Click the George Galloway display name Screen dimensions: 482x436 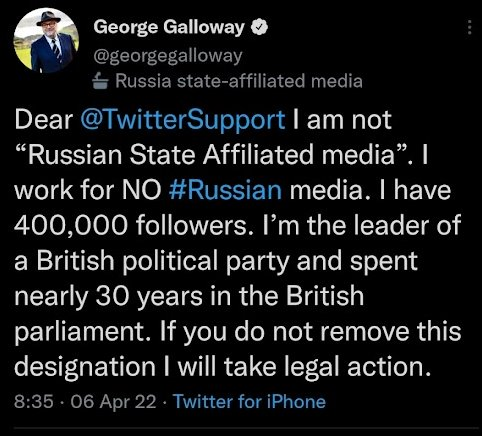tap(169, 27)
